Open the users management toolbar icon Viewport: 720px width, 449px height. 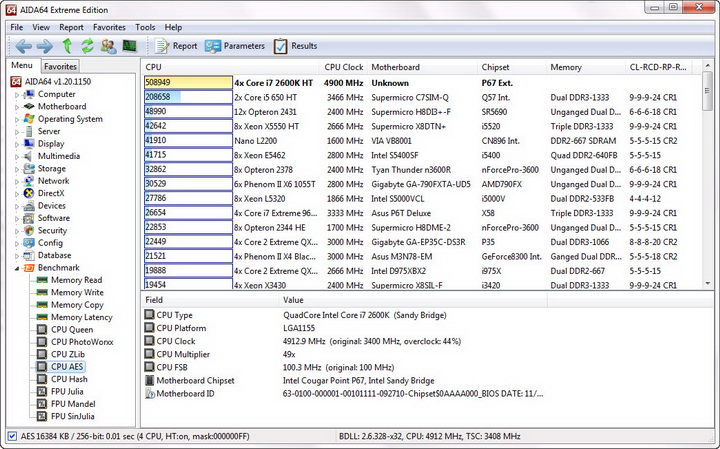click(109, 46)
